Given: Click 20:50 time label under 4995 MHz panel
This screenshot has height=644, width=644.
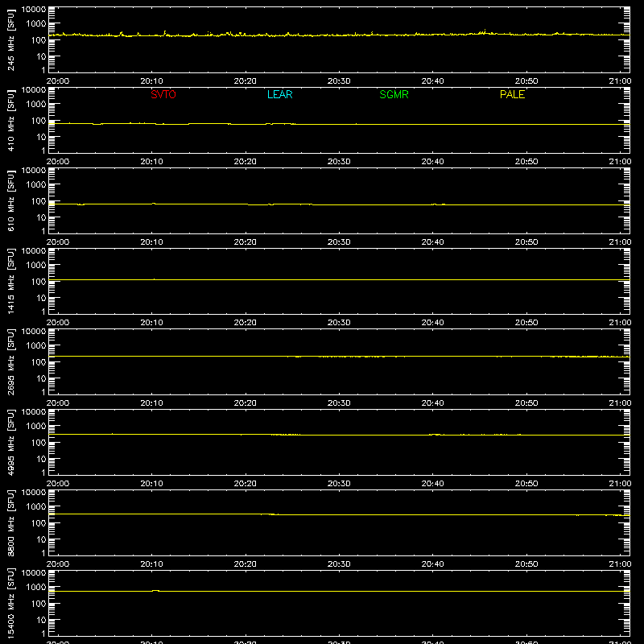Looking at the screenshot, I should 526,484.
